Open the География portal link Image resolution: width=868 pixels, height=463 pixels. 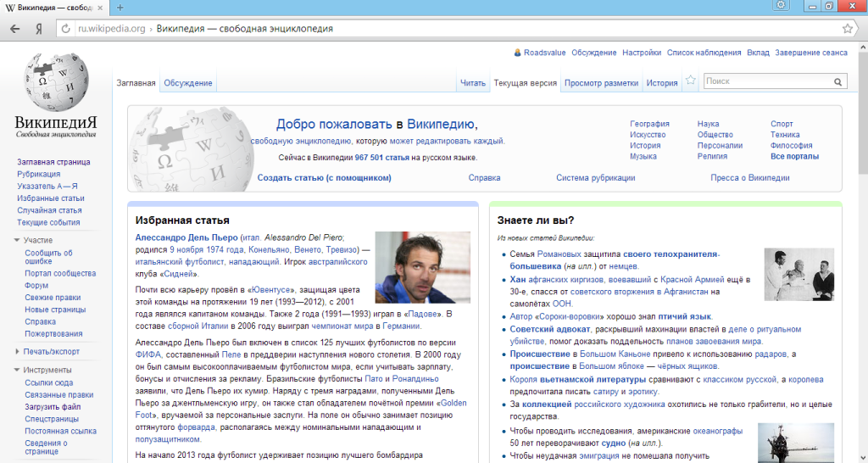(x=649, y=124)
